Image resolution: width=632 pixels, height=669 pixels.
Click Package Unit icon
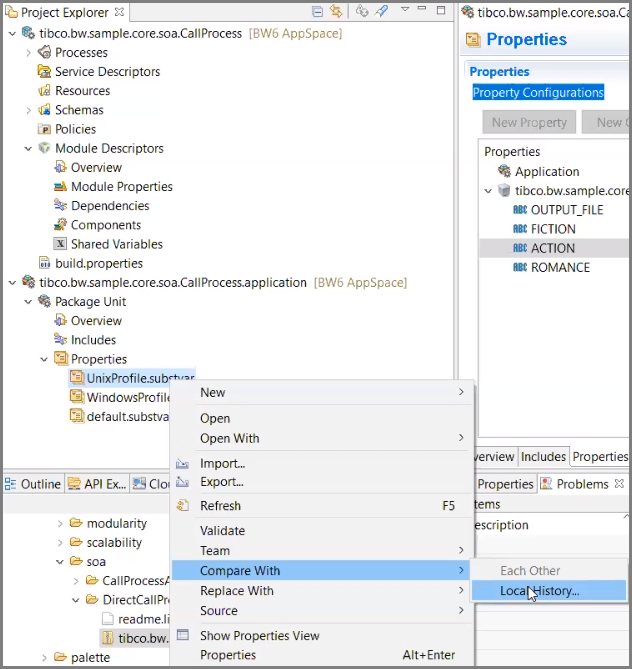(44, 301)
